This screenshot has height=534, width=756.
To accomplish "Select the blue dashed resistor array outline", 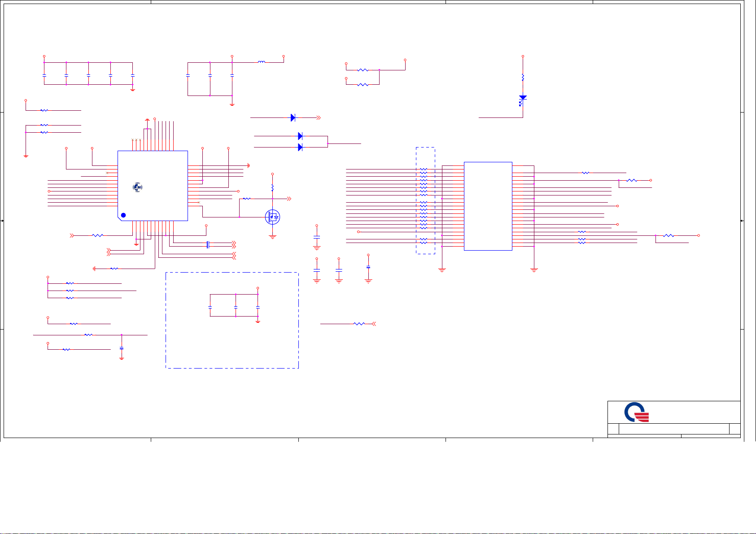I will (x=425, y=200).
